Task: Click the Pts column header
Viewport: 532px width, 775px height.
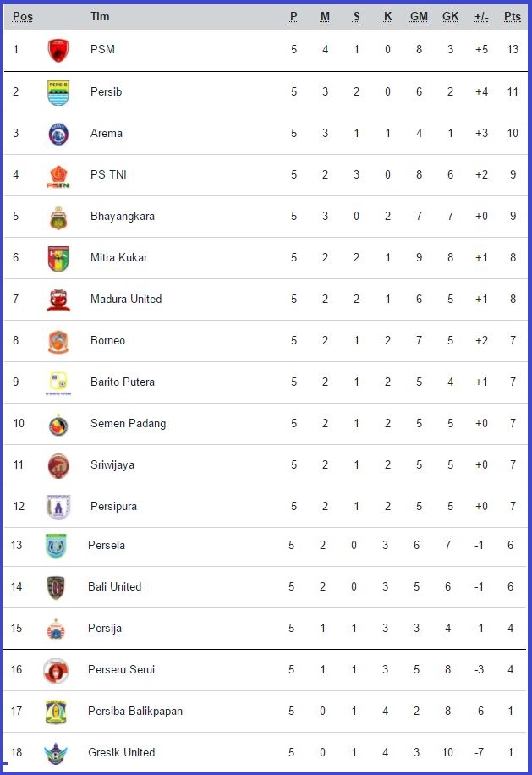Action: 513,17
